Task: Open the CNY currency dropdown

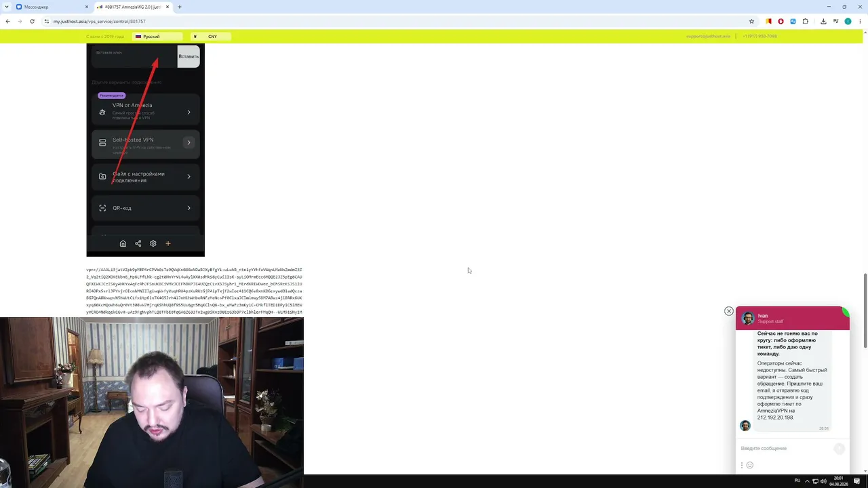Action: [x=210, y=37]
